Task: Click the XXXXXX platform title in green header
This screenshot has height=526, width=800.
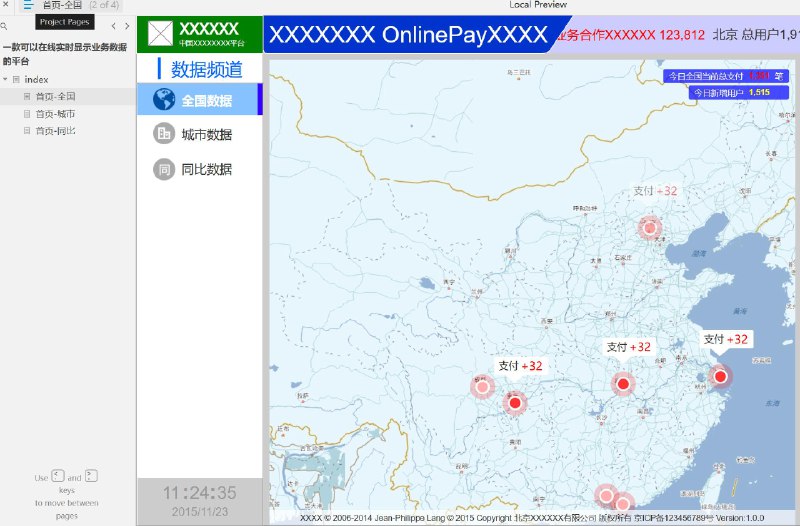Action: pos(209,28)
